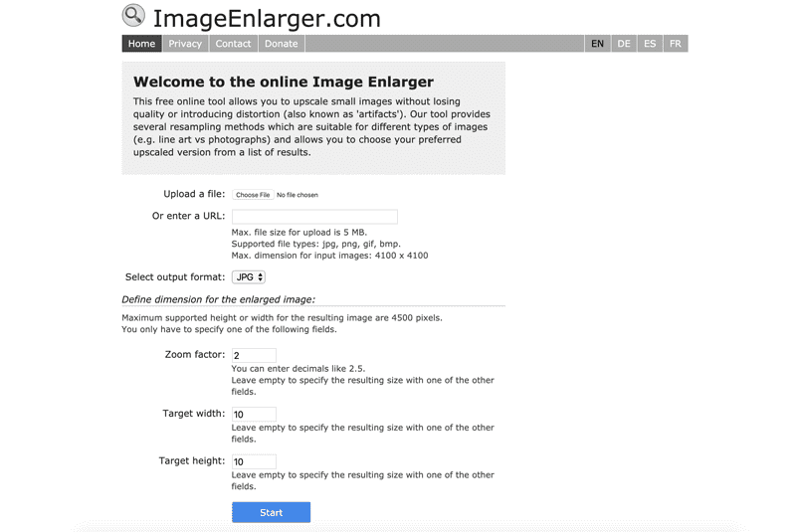Click 'Max. file size for upload is 5 MB.'
Screen dimensions: 796x532
(299, 233)
